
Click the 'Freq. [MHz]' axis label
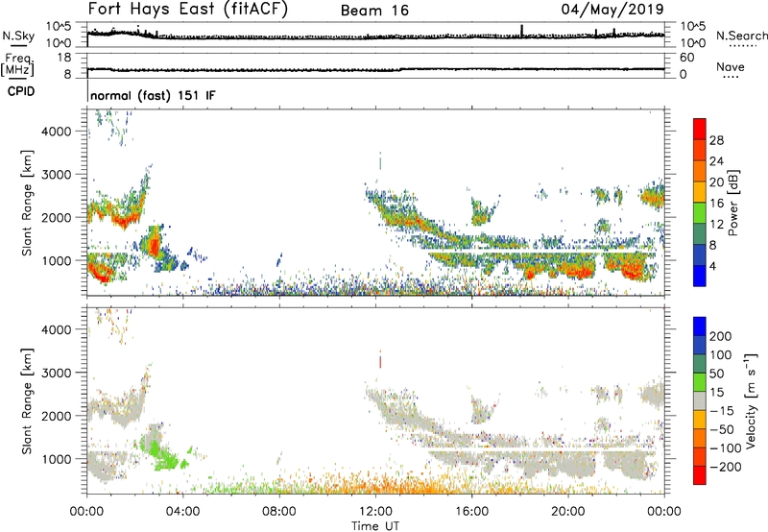[17, 65]
